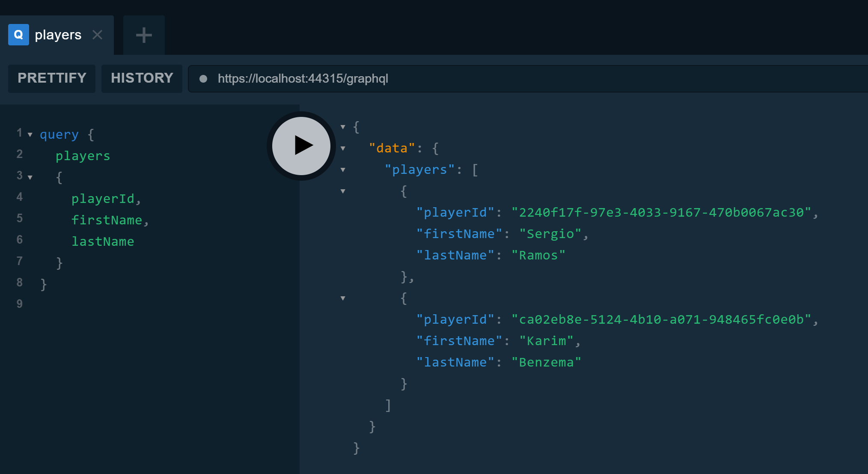Select the players tab
Viewport: 868px width, 474px height.
(57, 35)
